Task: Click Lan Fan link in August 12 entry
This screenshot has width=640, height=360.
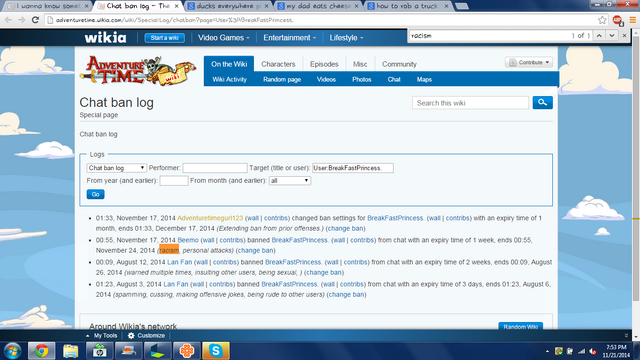Action: tap(179, 262)
